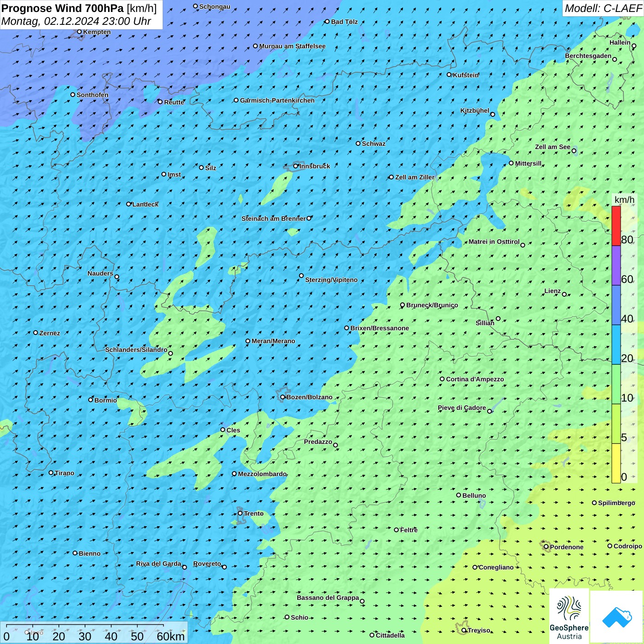This screenshot has width=644, height=644.
Task: Click the blue cloud logo in the corner
Action: pyautogui.click(x=616, y=616)
